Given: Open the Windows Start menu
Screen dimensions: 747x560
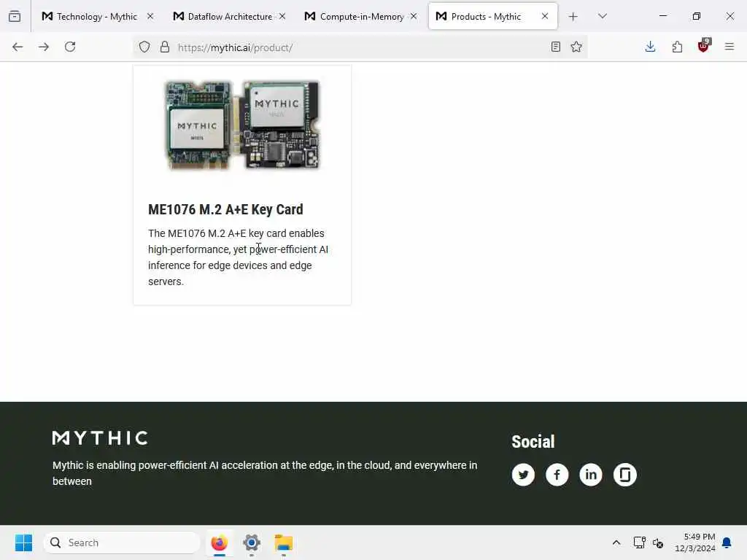Looking at the screenshot, I should click(23, 542).
